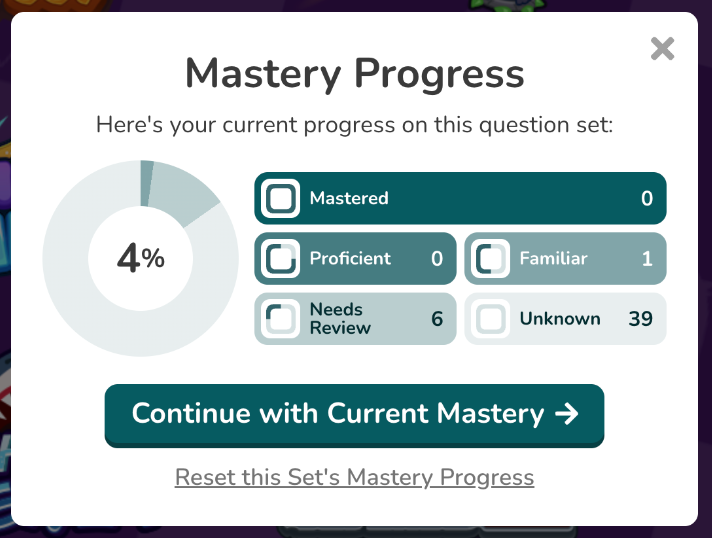Click the Mastered count of 0

tap(646, 198)
